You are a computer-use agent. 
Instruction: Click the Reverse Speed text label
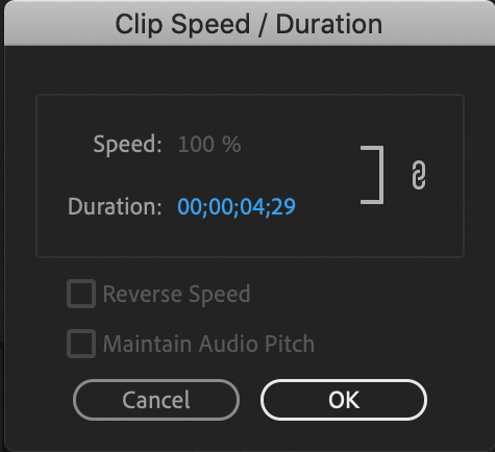click(x=176, y=294)
